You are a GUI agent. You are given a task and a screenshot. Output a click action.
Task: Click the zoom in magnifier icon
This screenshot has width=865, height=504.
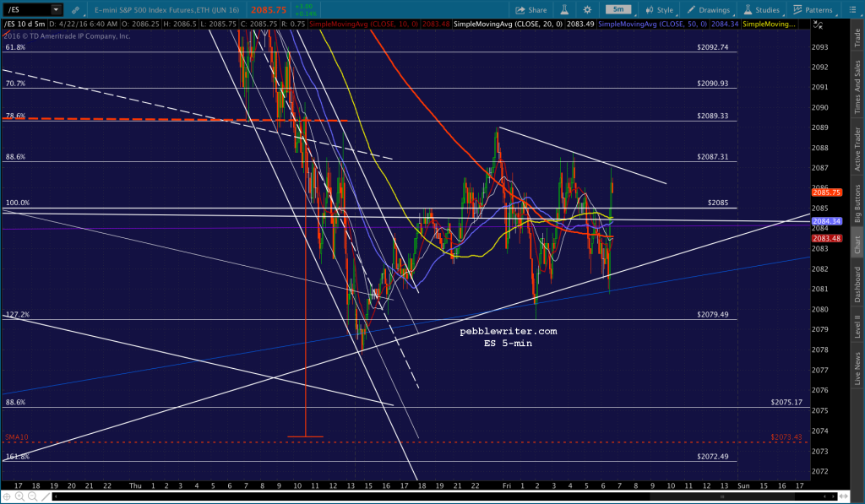(x=19, y=497)
